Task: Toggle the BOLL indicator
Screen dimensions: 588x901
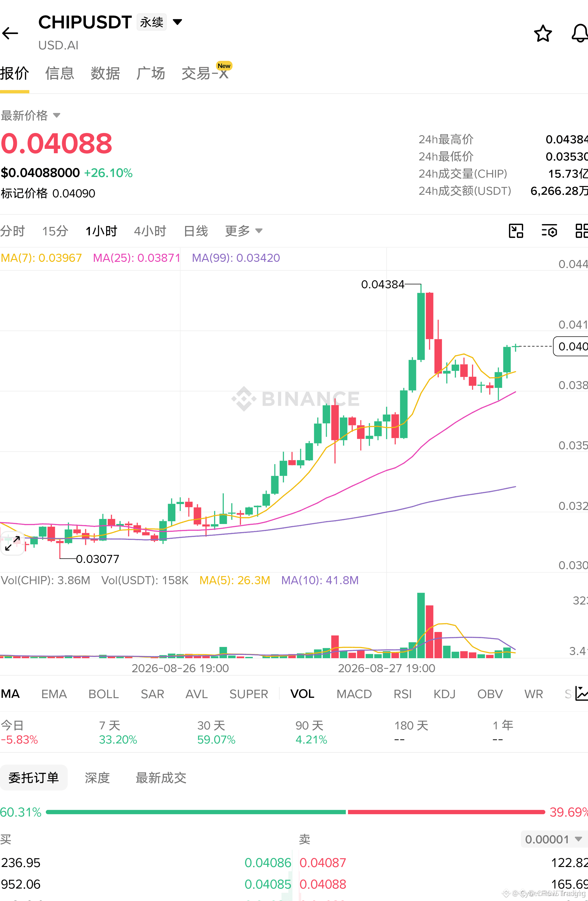Action: tap(104, 694)
